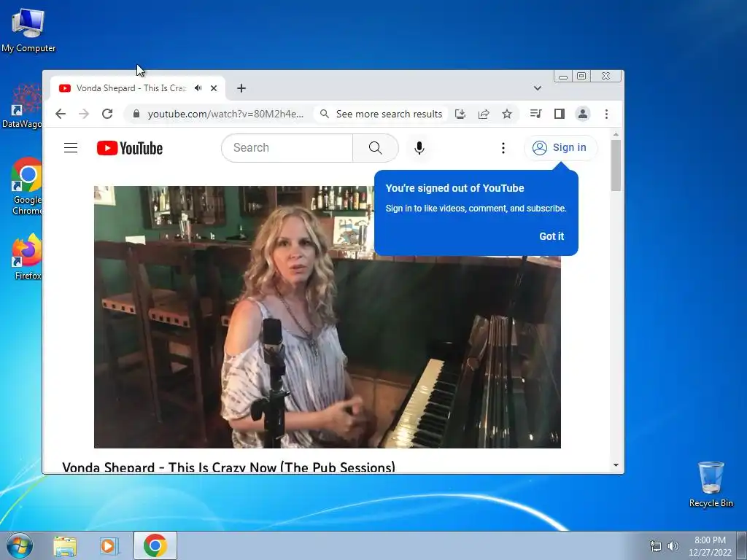
Task: Click the video title text
Action: [x=228, y=467]
